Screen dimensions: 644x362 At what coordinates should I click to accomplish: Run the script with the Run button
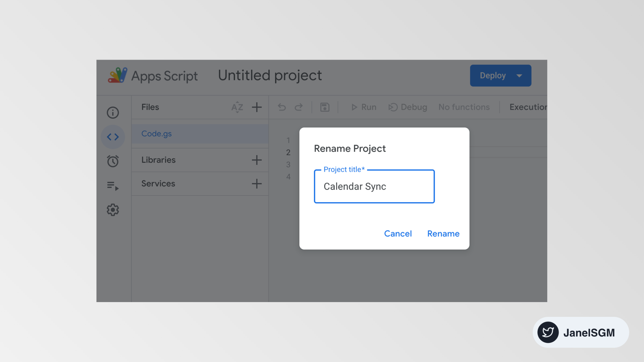click(x=364, y=107)
